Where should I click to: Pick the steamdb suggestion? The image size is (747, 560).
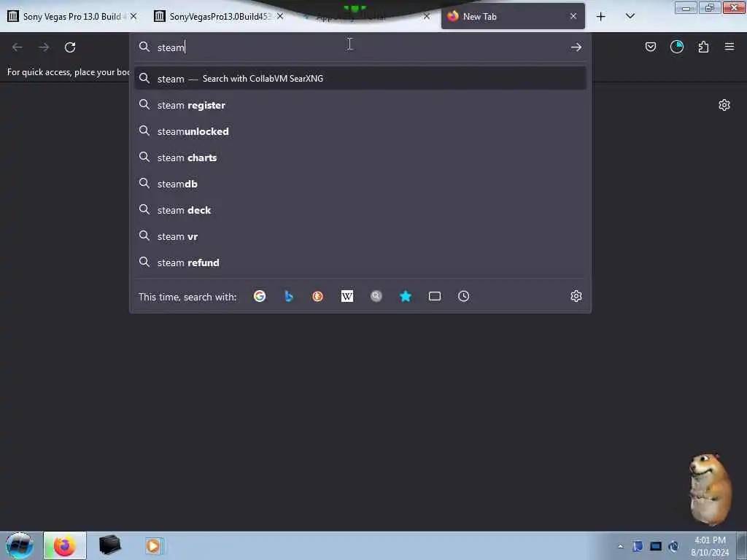click(360, 183)
